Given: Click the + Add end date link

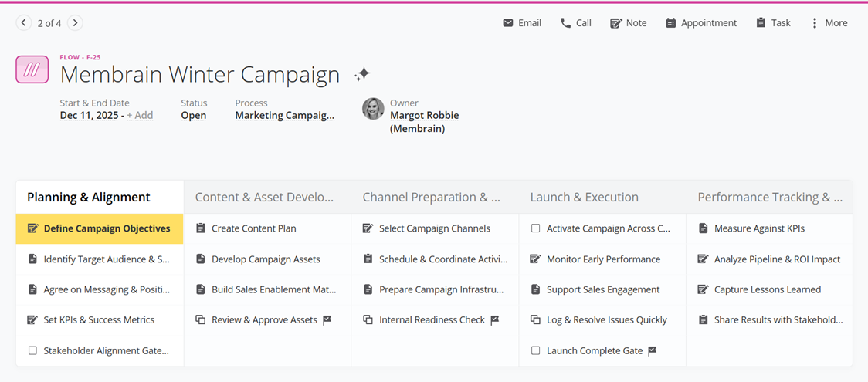Looking at the screenshot, I should (x=140, y=116).
